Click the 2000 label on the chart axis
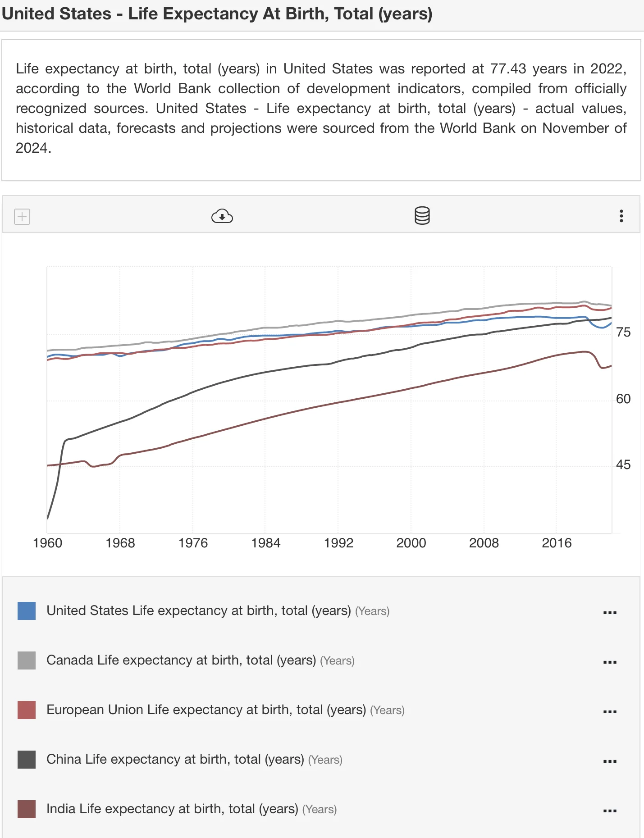This screenshot has width=644, height=838. [411, 543]
